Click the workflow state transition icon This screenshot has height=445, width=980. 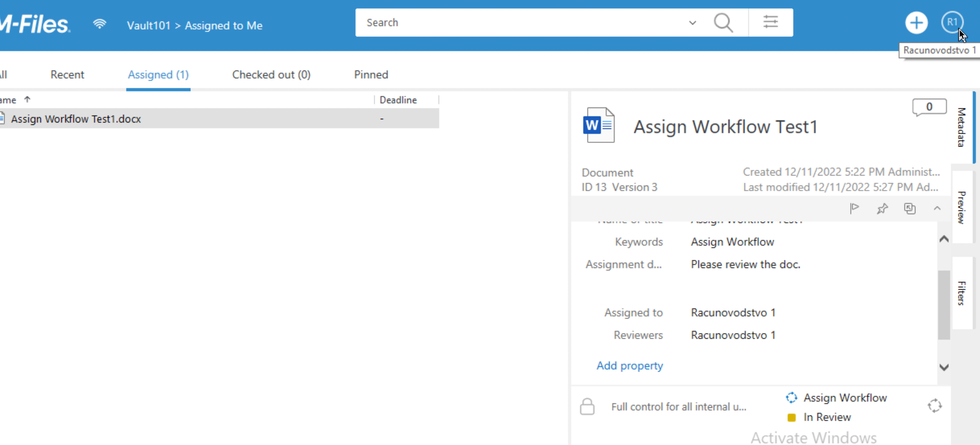tap(934, 406)
